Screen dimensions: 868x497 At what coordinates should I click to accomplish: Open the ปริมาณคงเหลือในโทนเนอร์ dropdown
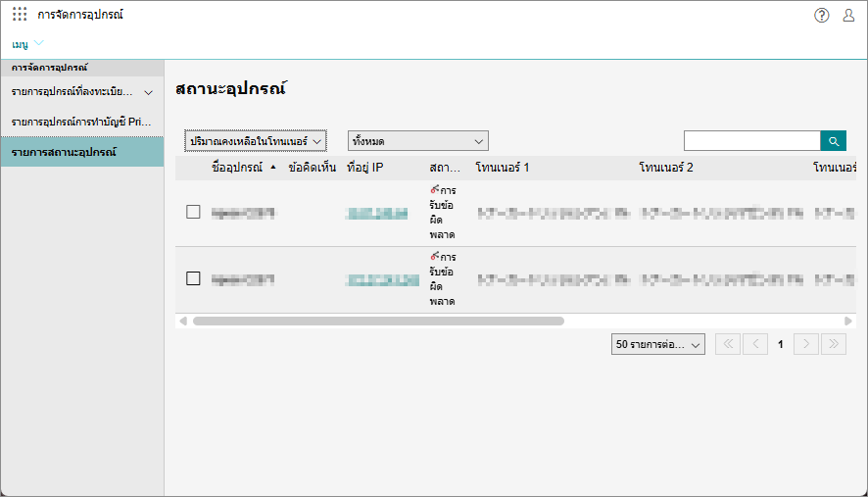click(255, 141)
